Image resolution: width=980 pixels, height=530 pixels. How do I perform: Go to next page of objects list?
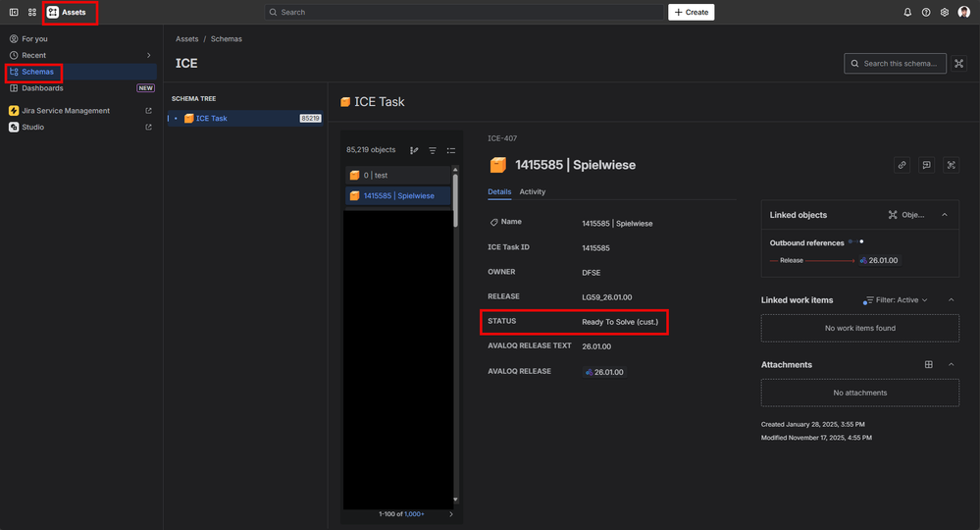coord(451,513)
